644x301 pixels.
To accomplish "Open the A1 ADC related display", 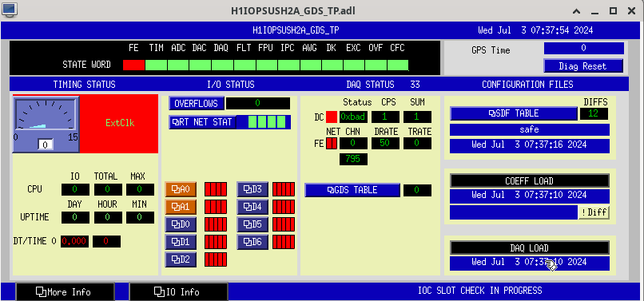I will click(181, 207).
